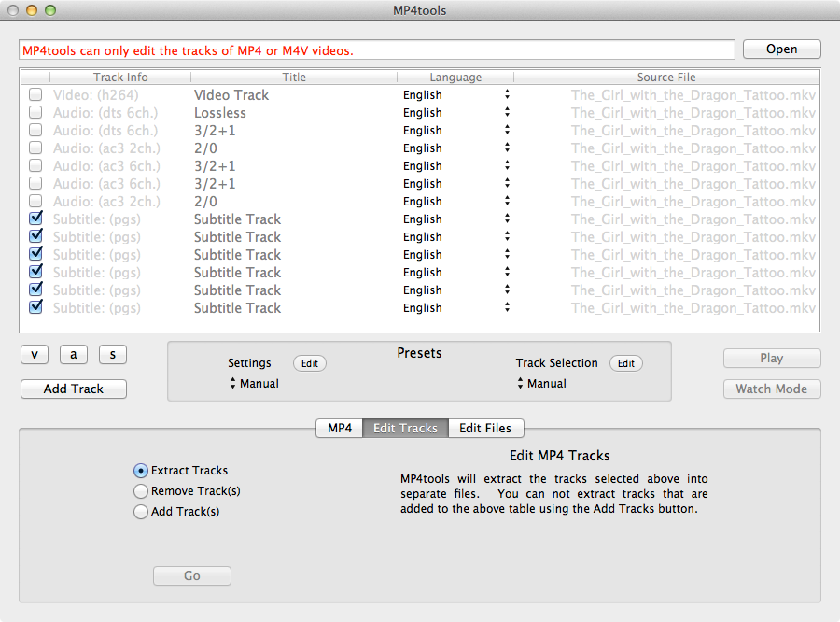This screenshot has height=622, width=840.
Task: Click the Add Track button
Action: (74, 389)
